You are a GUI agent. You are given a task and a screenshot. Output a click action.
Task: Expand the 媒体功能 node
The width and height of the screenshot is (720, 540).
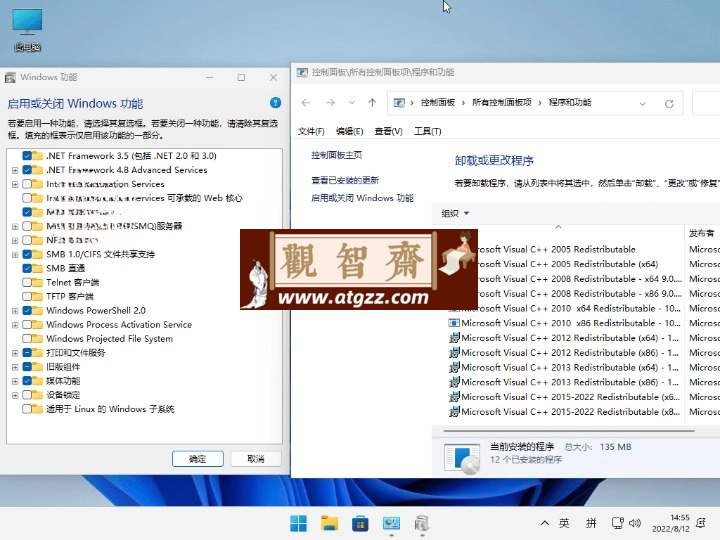[x=15, y=381]
